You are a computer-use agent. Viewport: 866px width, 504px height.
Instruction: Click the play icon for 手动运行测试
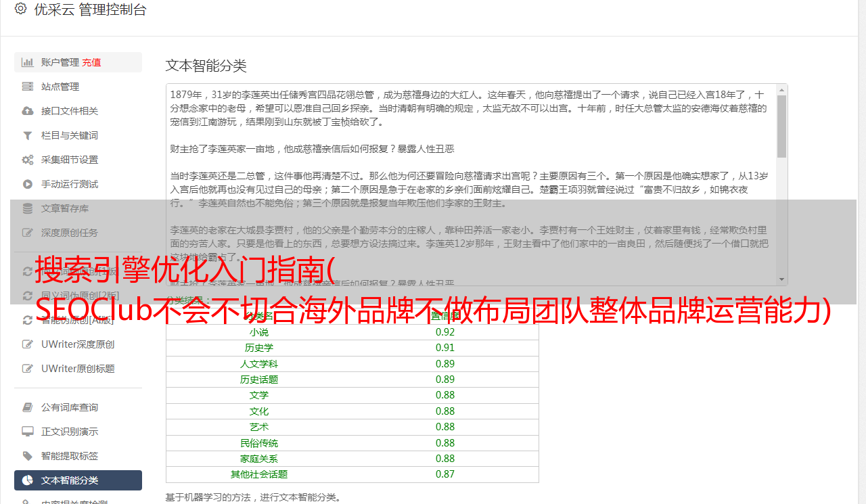28,184
